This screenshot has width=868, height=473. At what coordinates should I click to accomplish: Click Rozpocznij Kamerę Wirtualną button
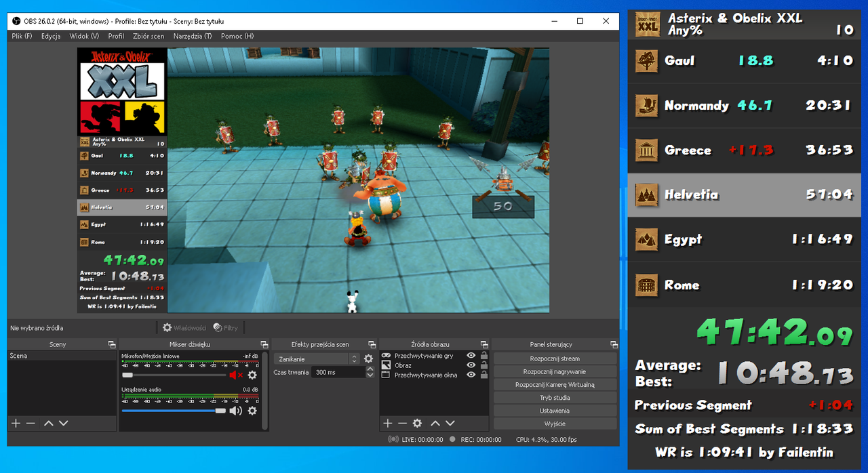pos(555,384)
